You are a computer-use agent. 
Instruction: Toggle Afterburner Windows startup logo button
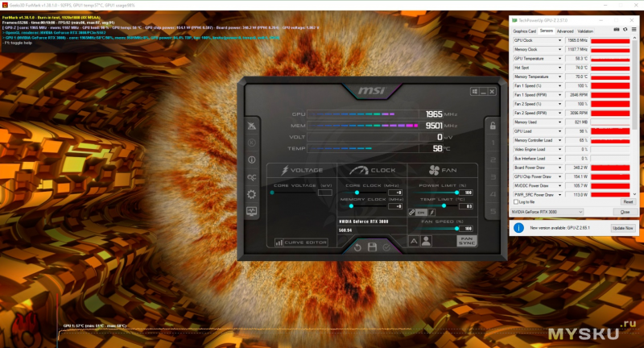click(x=474, y=91)
